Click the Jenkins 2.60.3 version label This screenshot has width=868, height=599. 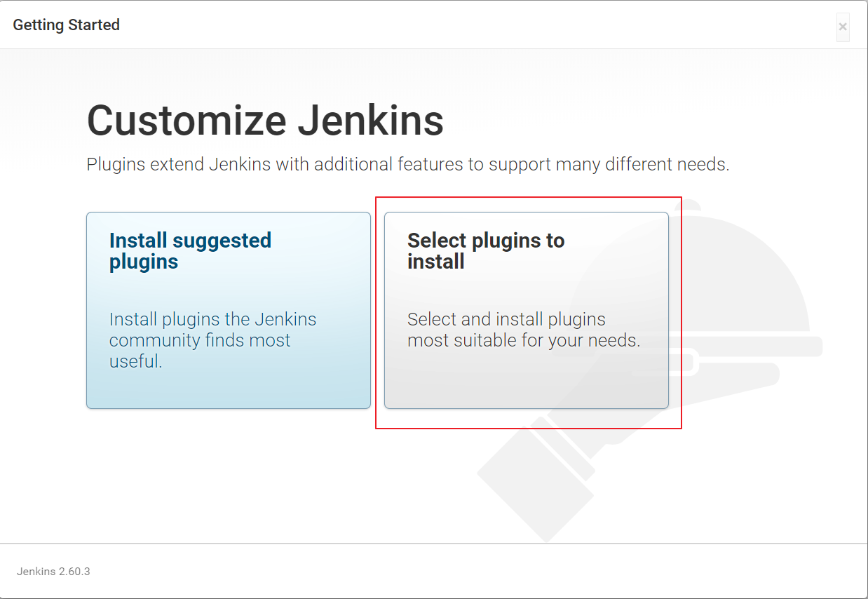(53, 571)
